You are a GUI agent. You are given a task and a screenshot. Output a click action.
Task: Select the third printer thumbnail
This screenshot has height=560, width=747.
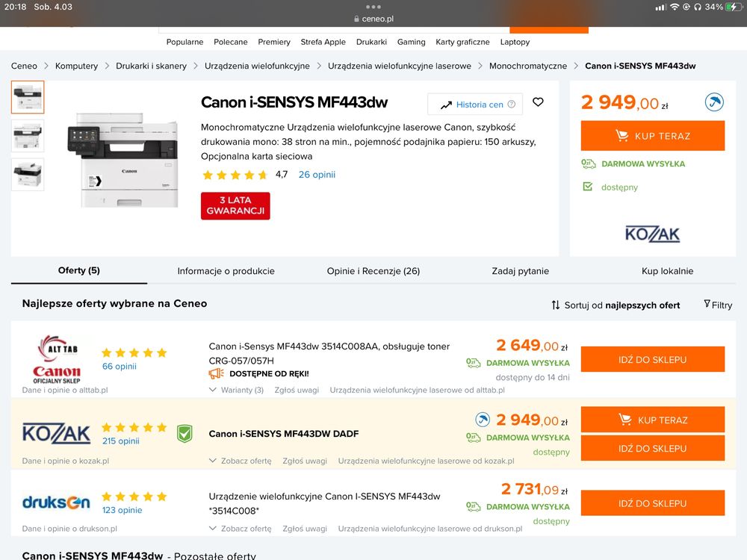[28, 174]
